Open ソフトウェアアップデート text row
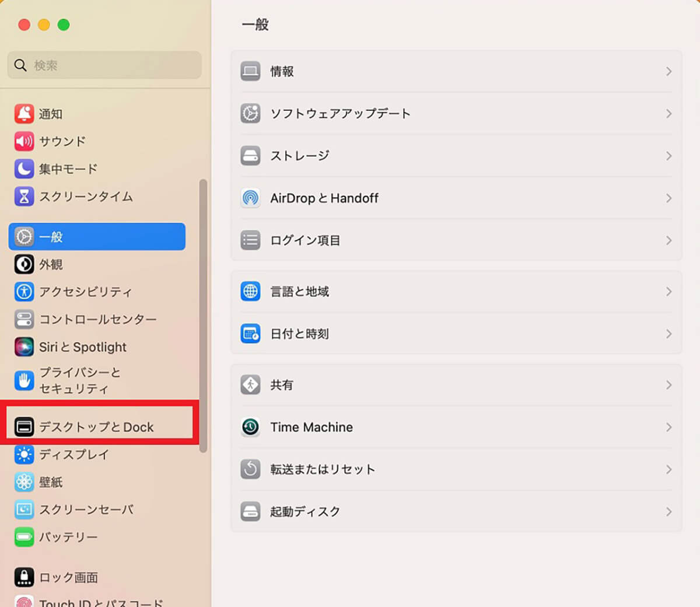 (x=340, y=113)
